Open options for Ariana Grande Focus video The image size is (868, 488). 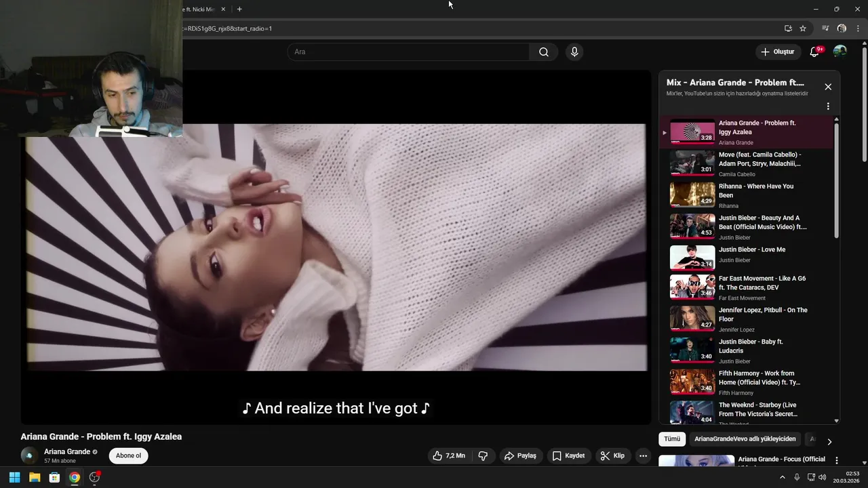836,460
